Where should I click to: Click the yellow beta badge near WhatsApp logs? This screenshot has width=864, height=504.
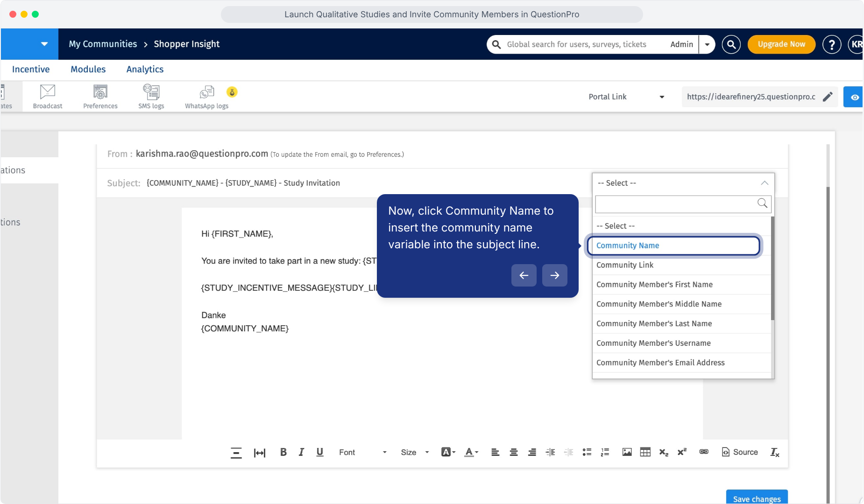[x=232, y=92]
